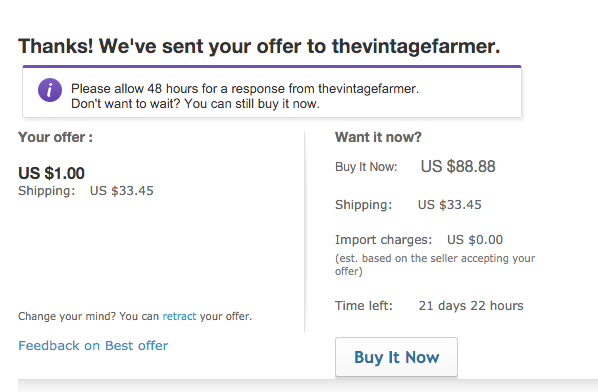Click the Buy It Now button
The height and width of the screenshot is (392, 598).
click(396, 357)
